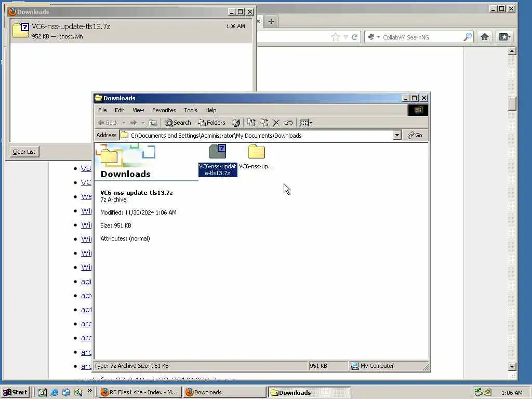The height and width of the screenshot is (399, 532).
Task: Click the Back button in Explorer
Action: point(108,123)
